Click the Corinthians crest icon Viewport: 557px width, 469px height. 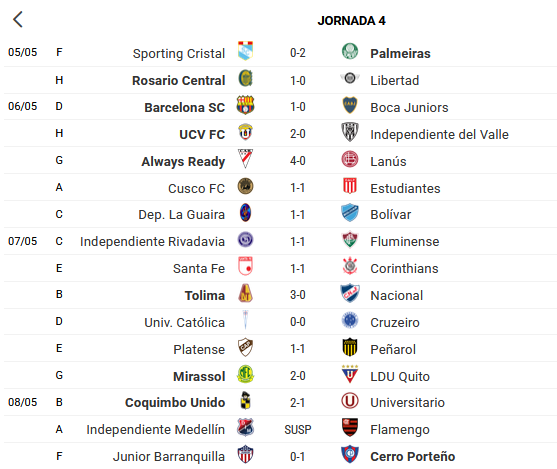(350, 266)
